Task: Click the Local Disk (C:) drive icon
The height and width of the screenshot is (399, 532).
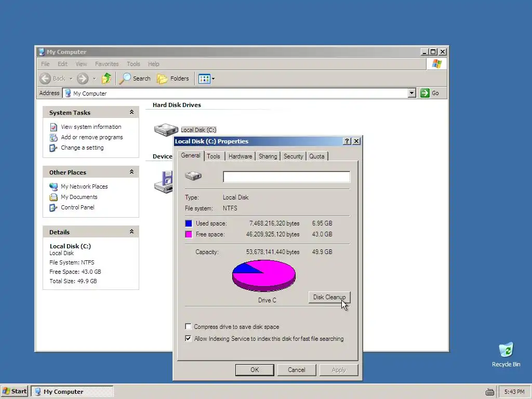Action: tap(166, 129)
